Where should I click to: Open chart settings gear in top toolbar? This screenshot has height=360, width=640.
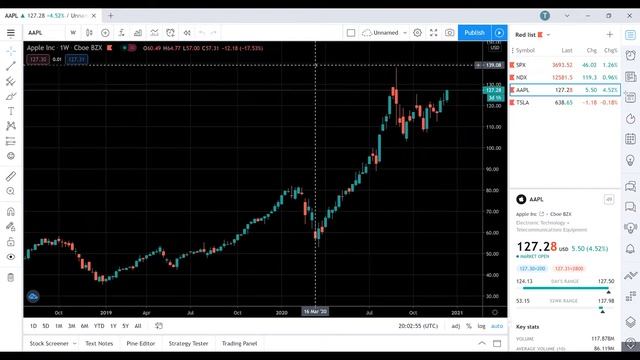417,33
